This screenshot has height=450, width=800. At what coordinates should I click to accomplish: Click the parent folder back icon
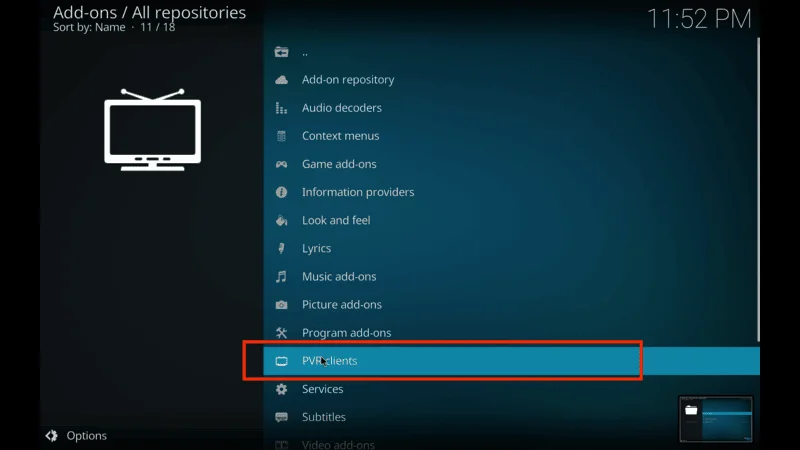click(x=281, y=52)
